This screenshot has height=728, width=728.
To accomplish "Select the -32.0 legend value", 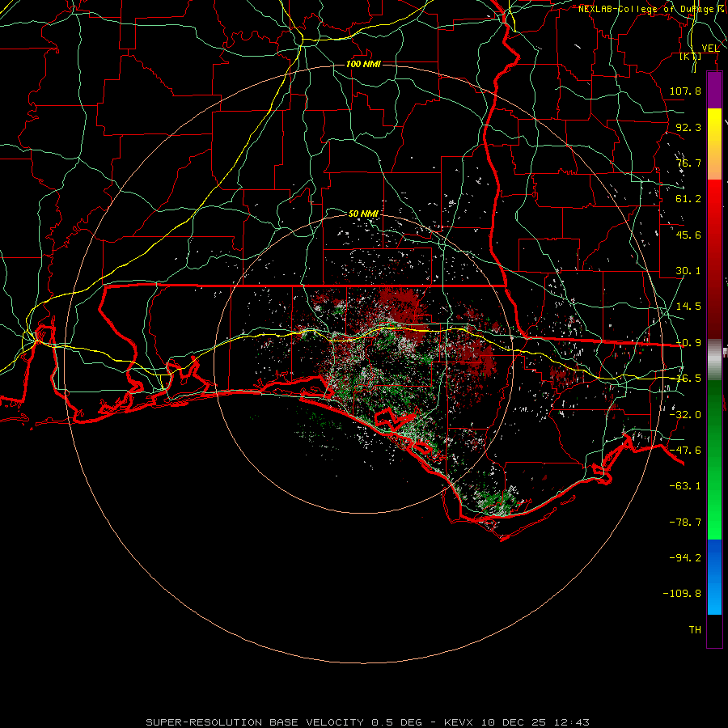I will pyautogui.click(x=685, y=415).
